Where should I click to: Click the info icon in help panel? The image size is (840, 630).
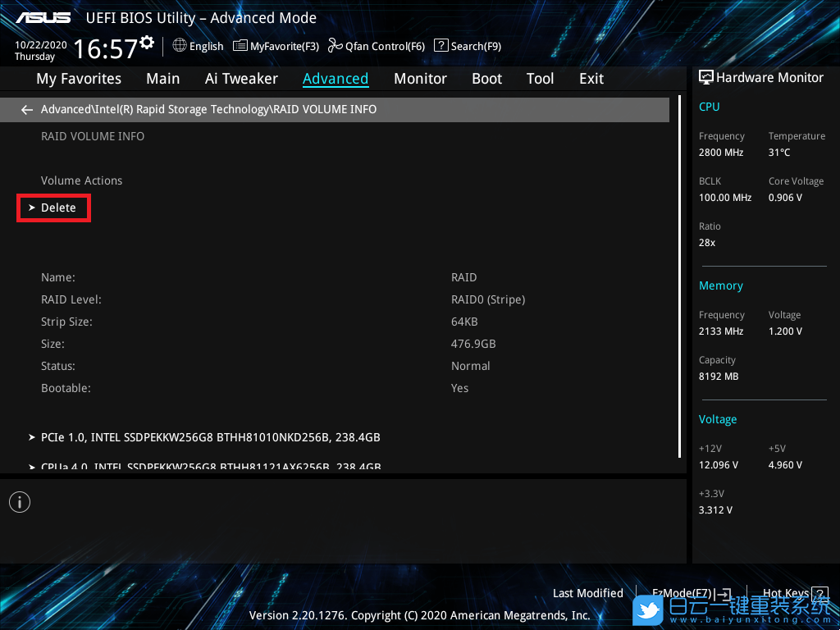[x=20, y=502]
